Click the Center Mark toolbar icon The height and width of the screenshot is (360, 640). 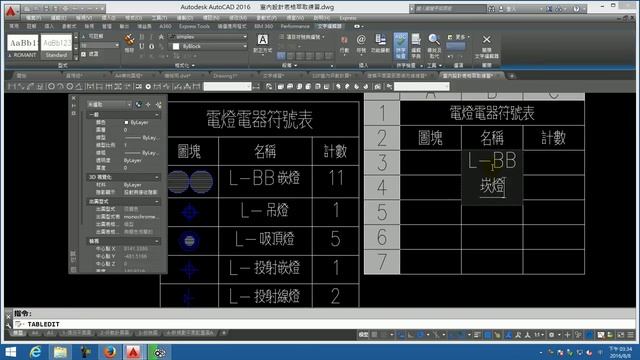[x=148, y=87]
